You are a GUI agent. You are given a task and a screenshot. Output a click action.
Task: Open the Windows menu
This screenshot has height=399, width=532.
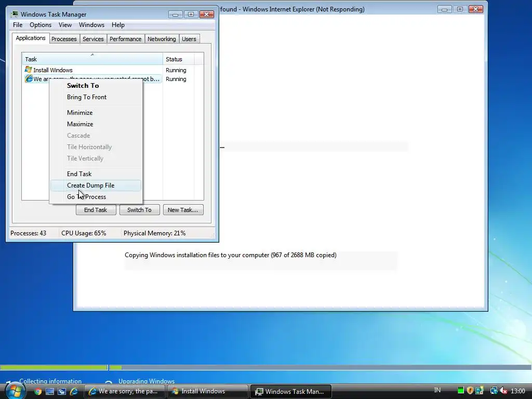(x=91, y=25)
